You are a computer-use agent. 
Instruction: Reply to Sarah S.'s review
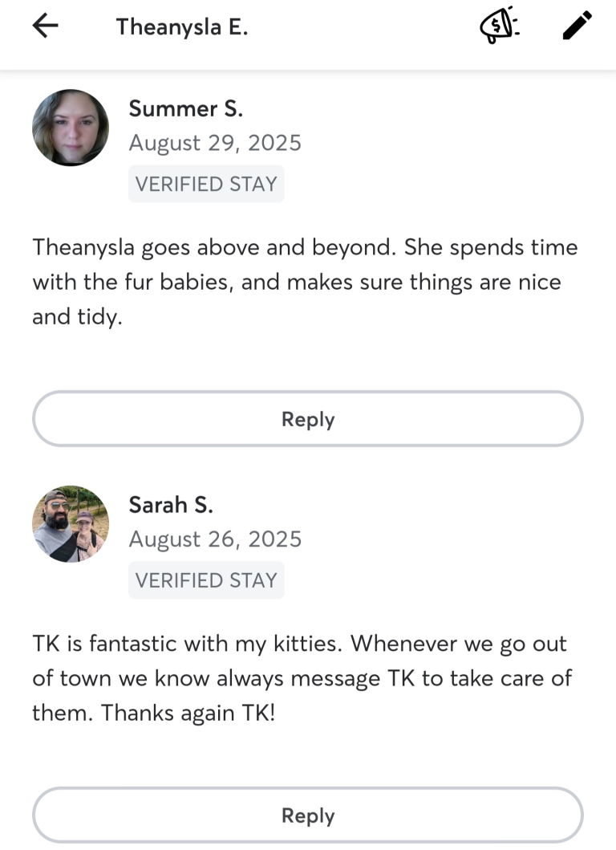click(x=308, y=815)
